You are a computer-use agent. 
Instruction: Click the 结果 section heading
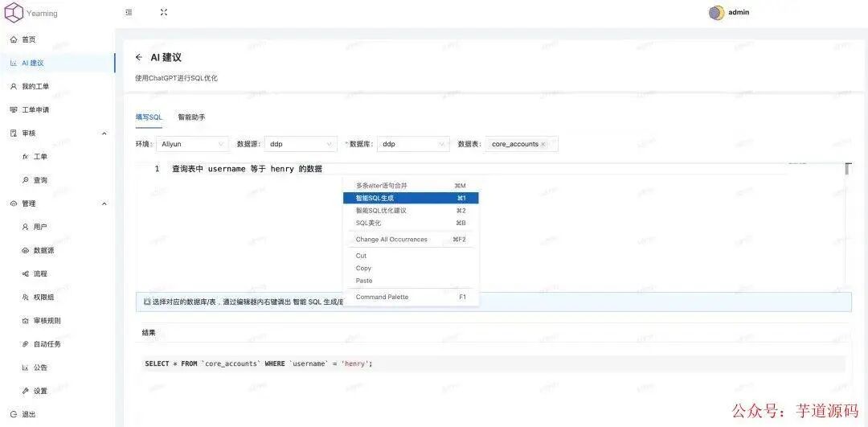point(149,333)
